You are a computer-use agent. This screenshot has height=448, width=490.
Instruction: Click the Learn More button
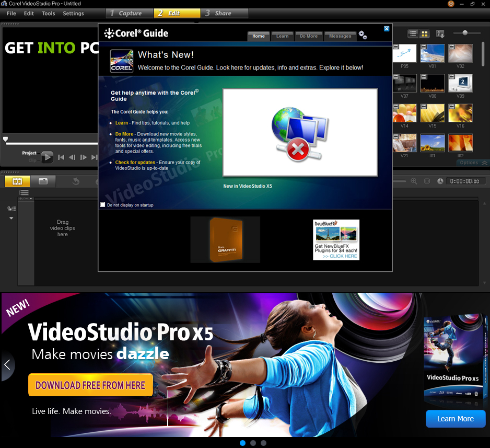tap(456, 419)
